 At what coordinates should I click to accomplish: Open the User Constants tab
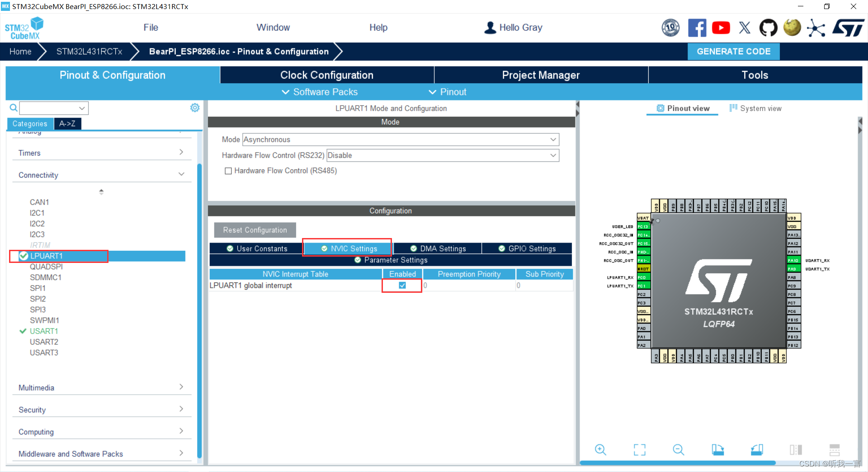pos(256,248)
